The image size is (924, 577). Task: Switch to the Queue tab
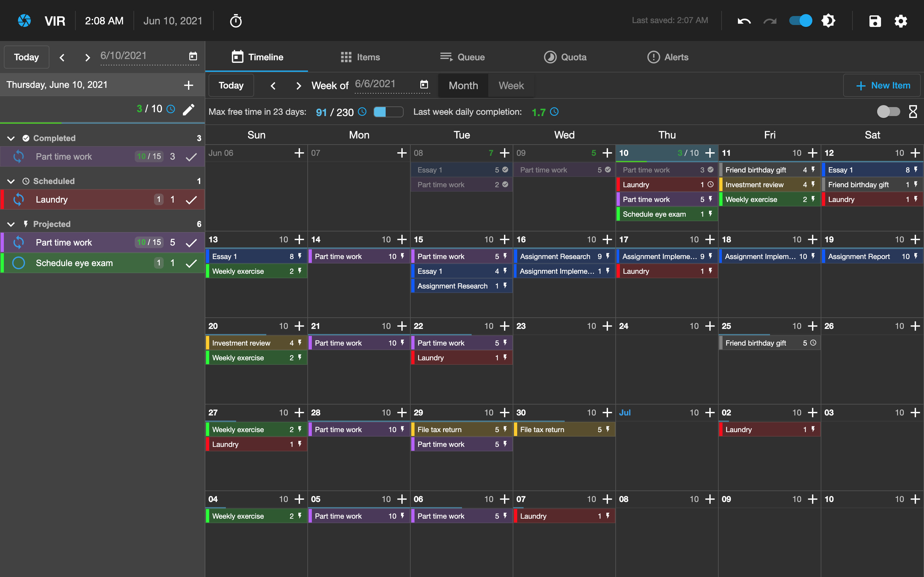click(462, 57)
